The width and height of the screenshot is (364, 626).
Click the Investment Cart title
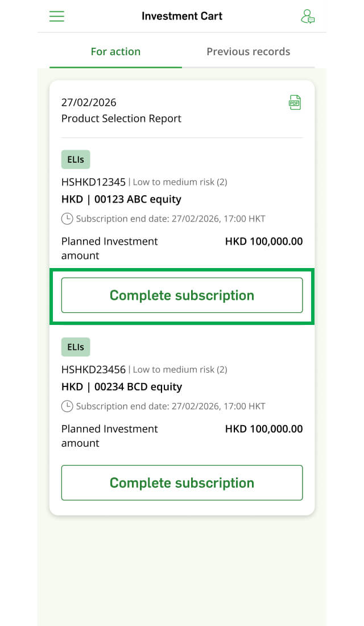point(182,16)
